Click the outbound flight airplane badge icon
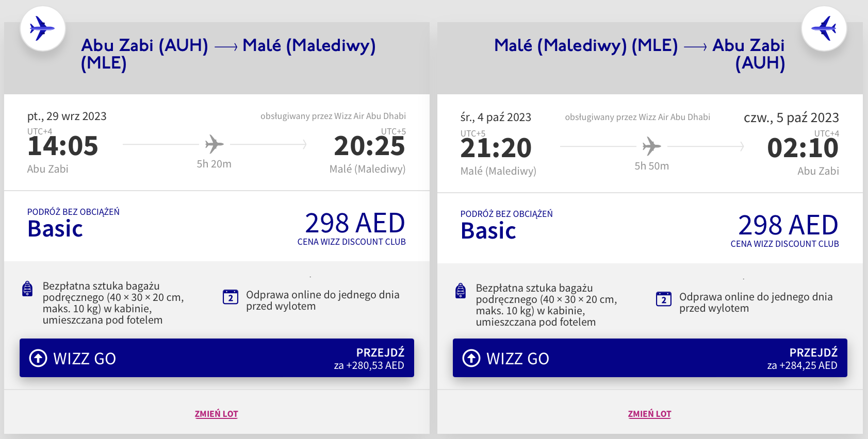The height and width of the screenshot is (439, 868). click(42, 28)
